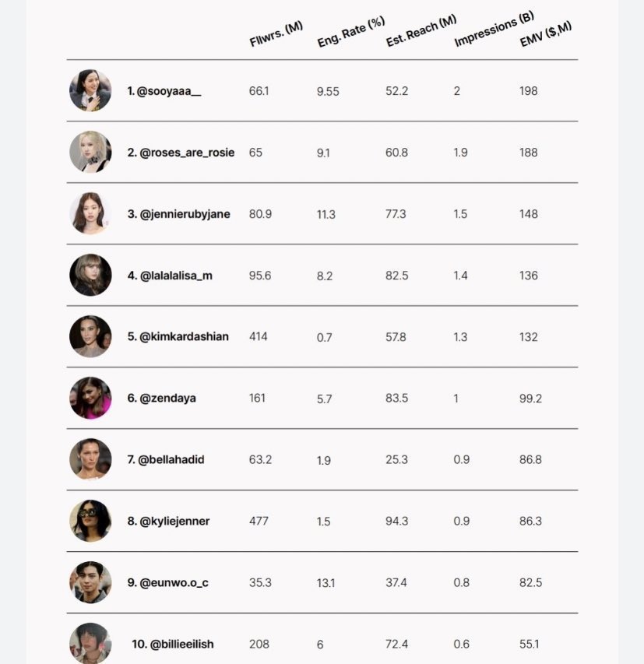Open the avatar beside @roses_are_rosie

(90, 152)
